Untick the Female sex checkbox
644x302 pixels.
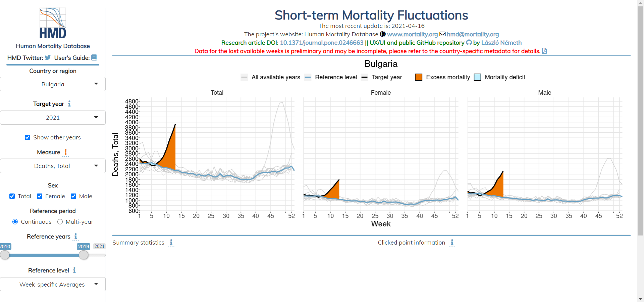(x=40, y=196)
